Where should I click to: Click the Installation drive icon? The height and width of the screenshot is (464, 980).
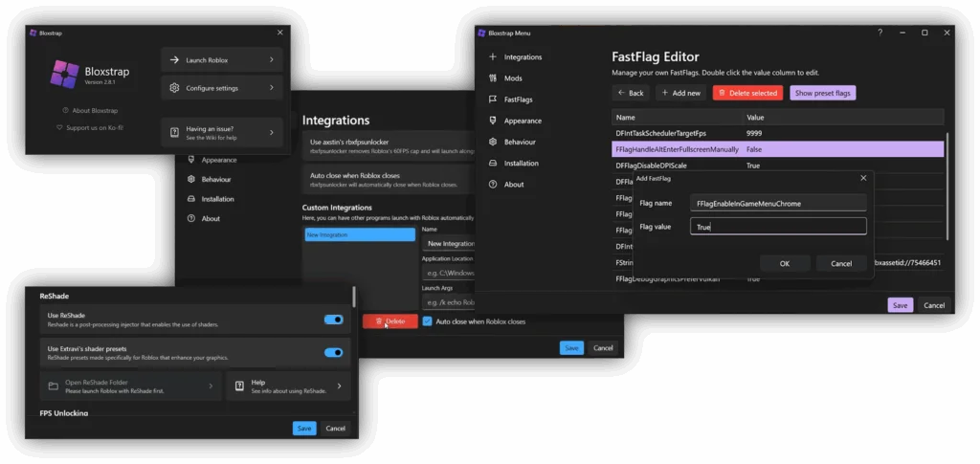tap(493, 163)
